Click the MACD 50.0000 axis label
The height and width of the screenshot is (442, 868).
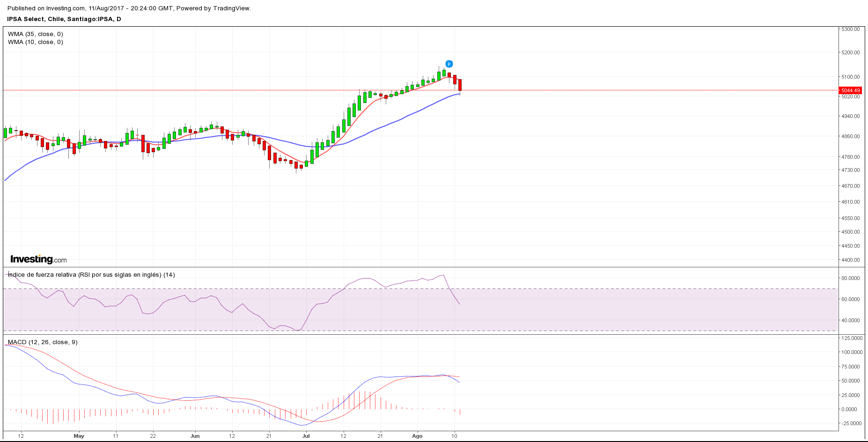click(x=851, y=381)
